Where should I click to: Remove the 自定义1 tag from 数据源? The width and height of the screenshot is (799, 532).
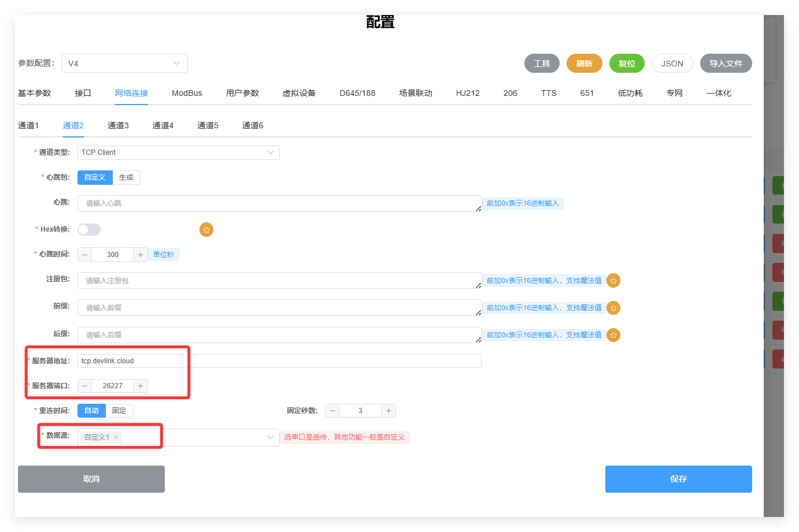pos(116,437)
